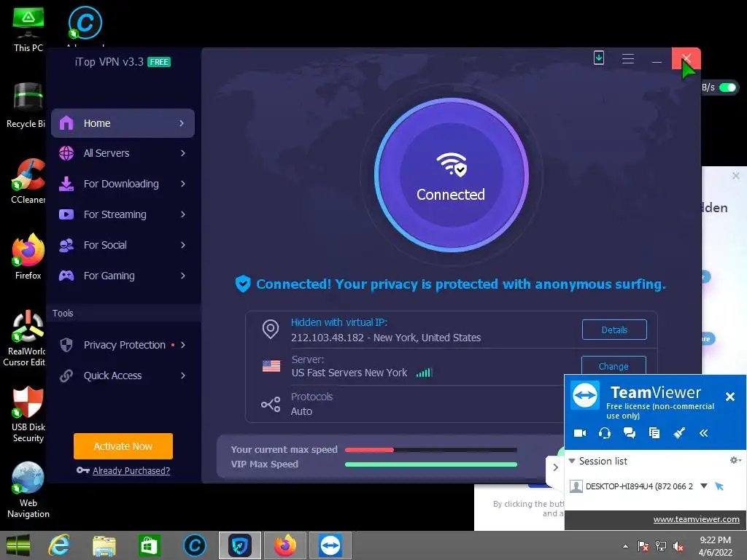Open Internet Explorer from the taskbar
Screen dimensions: 747x560
pos(59,545)
